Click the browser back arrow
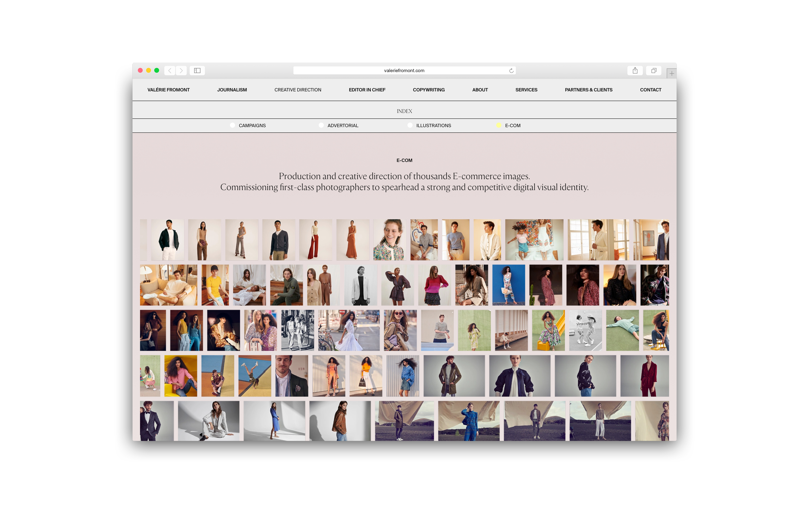This screenshot has height=508, width=812. [x=170, y=71]
